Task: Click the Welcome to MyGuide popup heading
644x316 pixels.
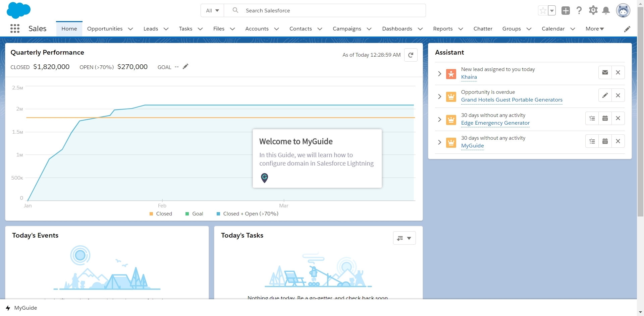Action: click(296, 141)
